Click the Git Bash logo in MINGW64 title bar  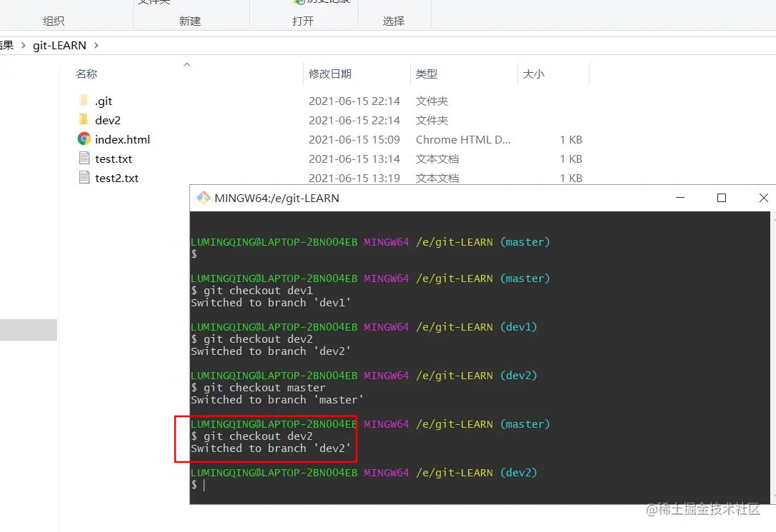[x=204, y=199]
